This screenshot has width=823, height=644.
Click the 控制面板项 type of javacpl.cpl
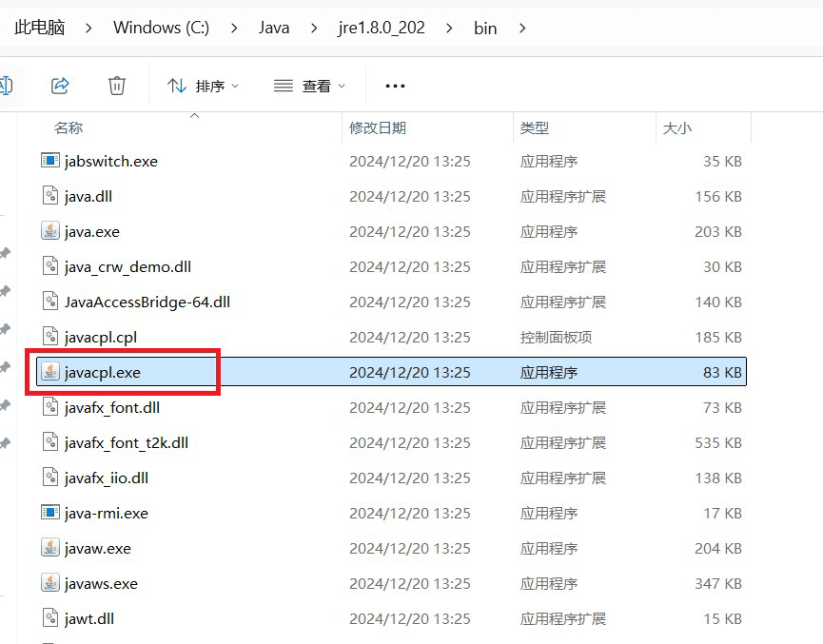tap(556, 337)
